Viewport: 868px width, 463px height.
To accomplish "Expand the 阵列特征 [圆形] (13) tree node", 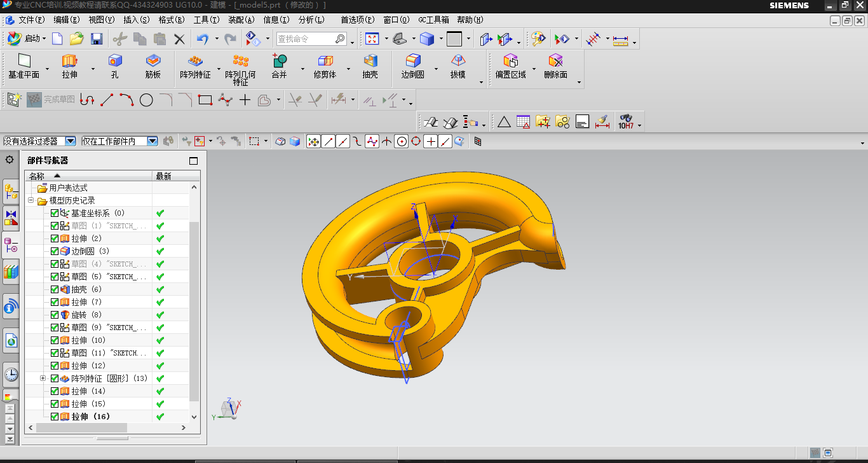I will 43,378.
